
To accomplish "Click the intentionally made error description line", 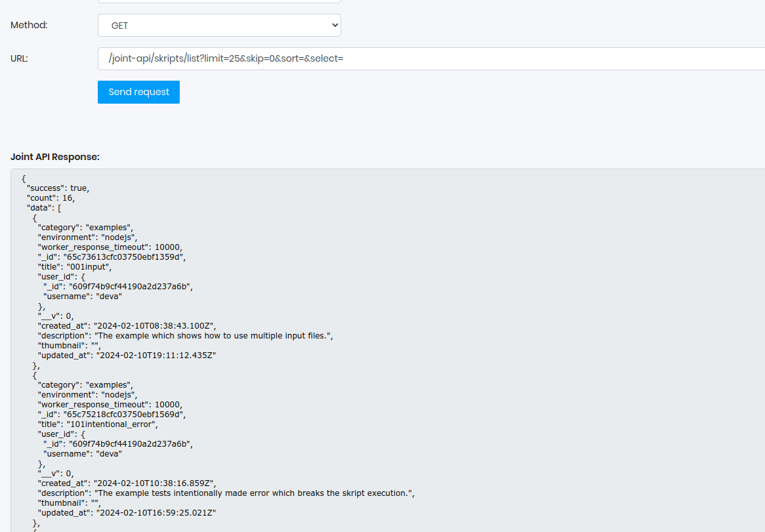I will coord(226,493).
